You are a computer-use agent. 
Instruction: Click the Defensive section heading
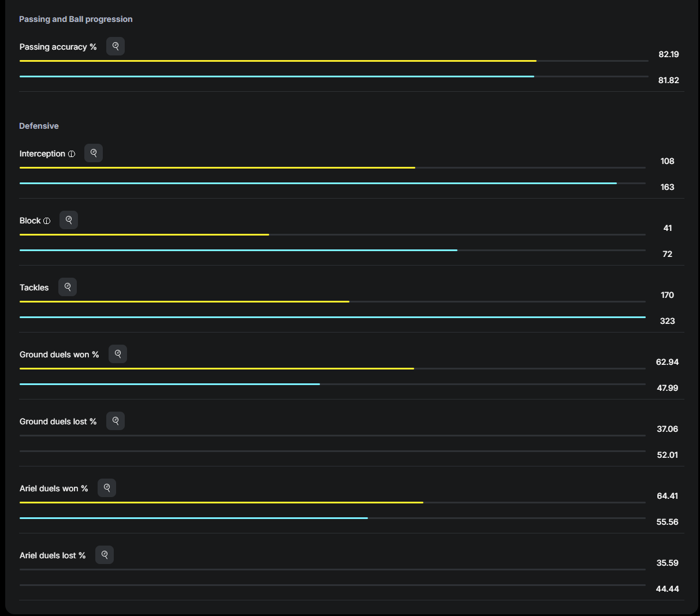pyautogui.click(x=39, y=126)
